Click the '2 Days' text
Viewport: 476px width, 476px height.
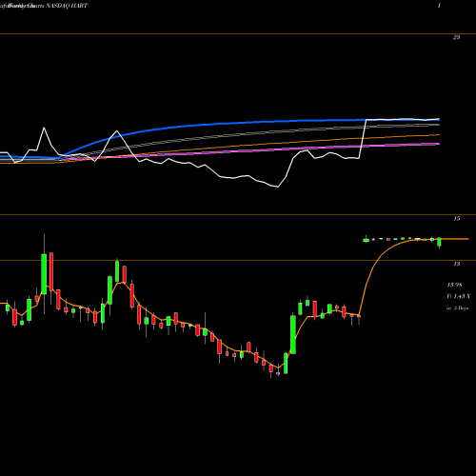click(x=461, y=308)
